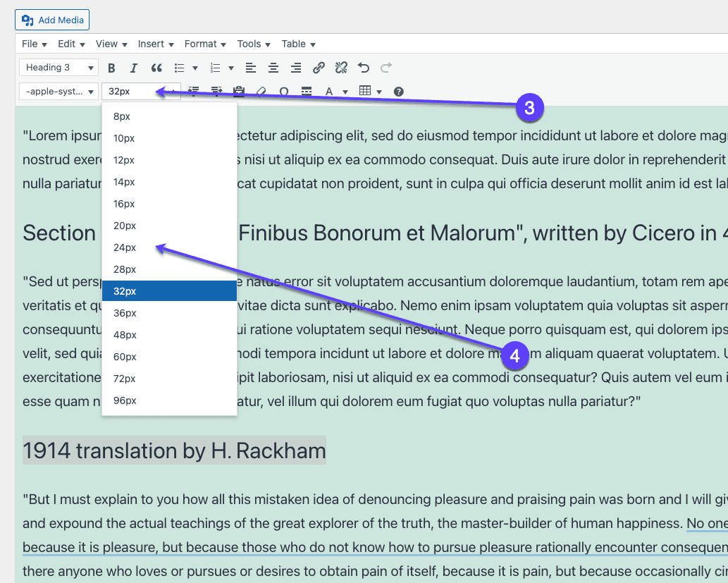Image resolution: width=728 pixels, height=583 pixels.
Task: Align text right
Action: tap(296, 68)
